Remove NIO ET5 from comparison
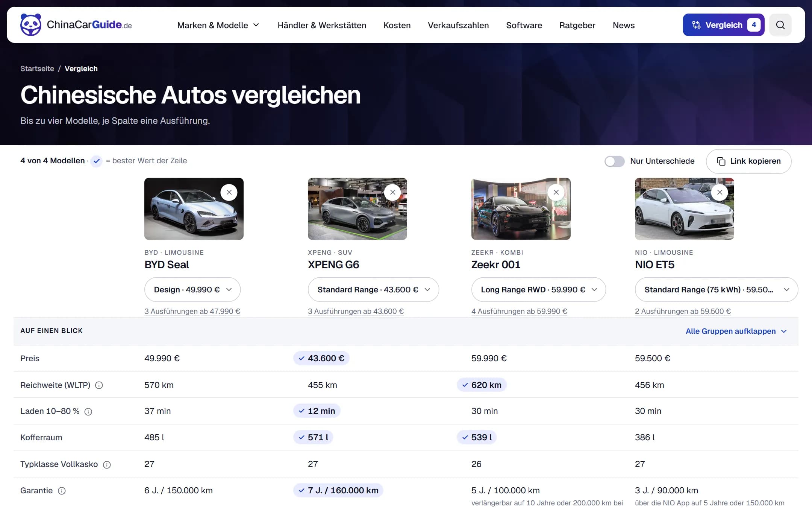812x508 pixels. point(720,192)
